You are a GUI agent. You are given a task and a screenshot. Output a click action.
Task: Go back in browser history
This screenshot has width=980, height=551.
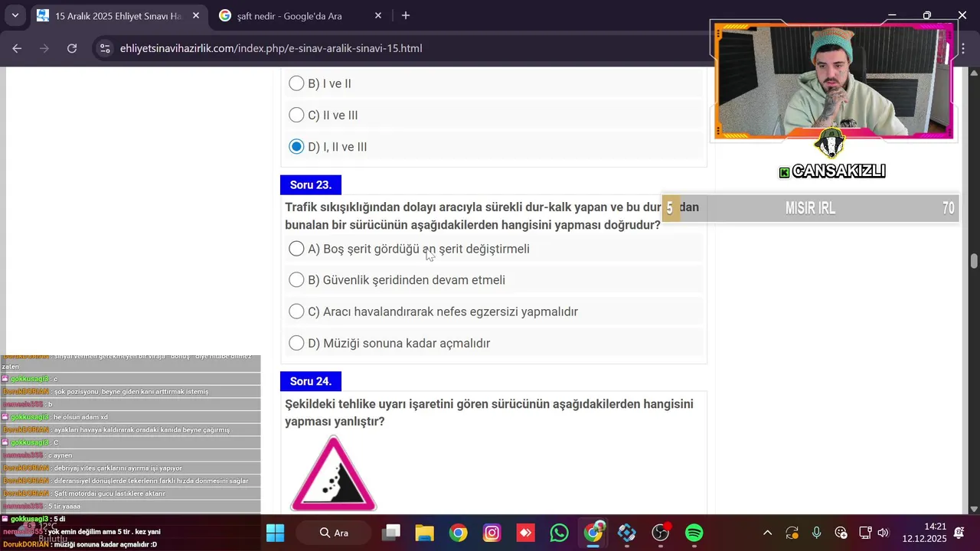[x=18, y=48]
